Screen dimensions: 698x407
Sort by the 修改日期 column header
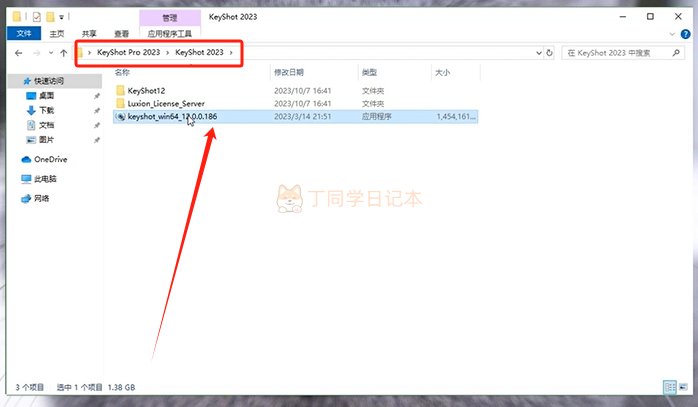pyautogui.click(x=288, y=72)
